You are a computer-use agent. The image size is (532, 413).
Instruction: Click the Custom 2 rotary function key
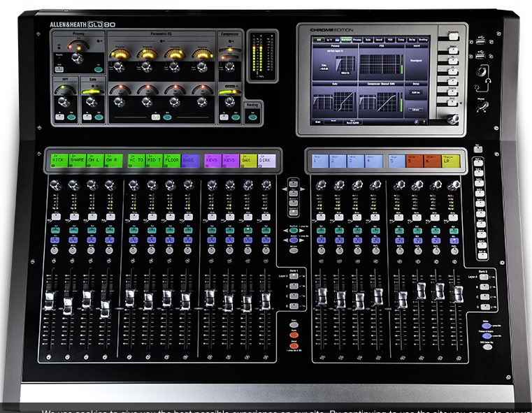point(294,212)
